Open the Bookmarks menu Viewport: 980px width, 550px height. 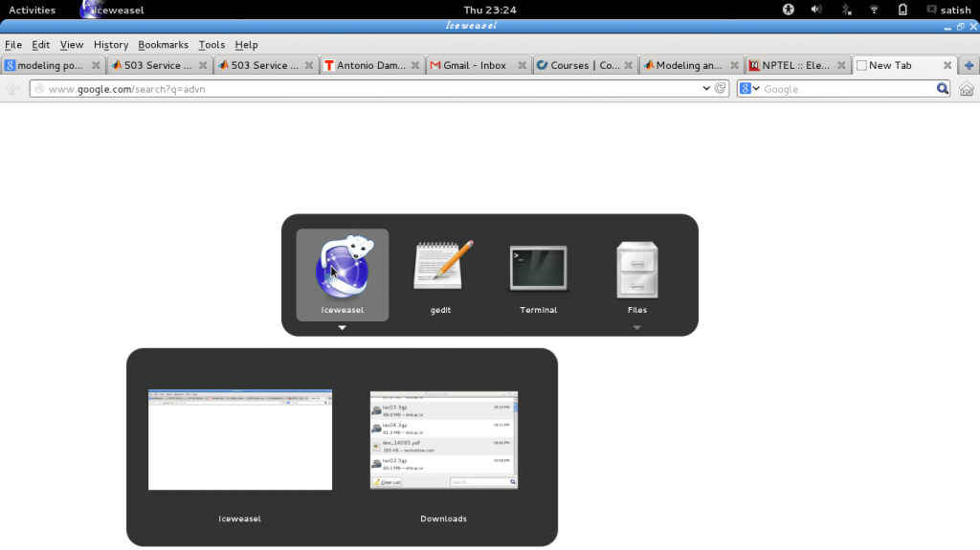tap(163, 44)
